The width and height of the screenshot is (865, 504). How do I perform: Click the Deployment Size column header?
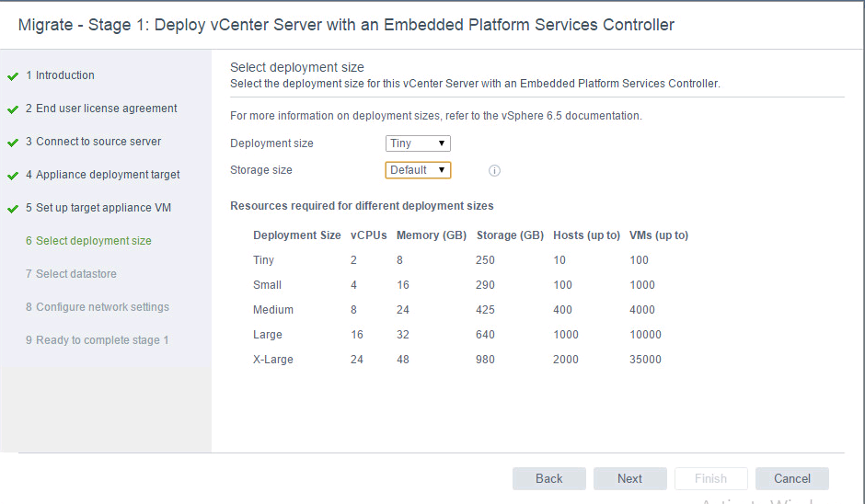pyautogui.click(x=297, y=235)
